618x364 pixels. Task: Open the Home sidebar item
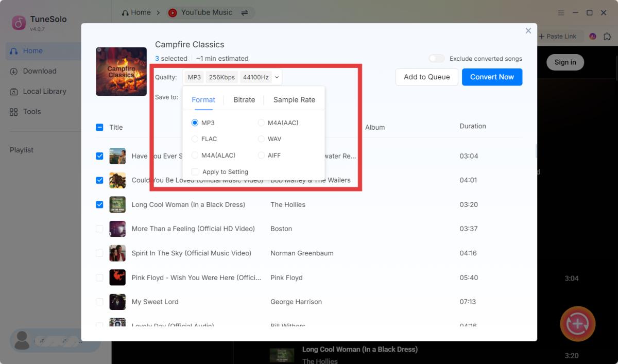click(x=44, y=51)
